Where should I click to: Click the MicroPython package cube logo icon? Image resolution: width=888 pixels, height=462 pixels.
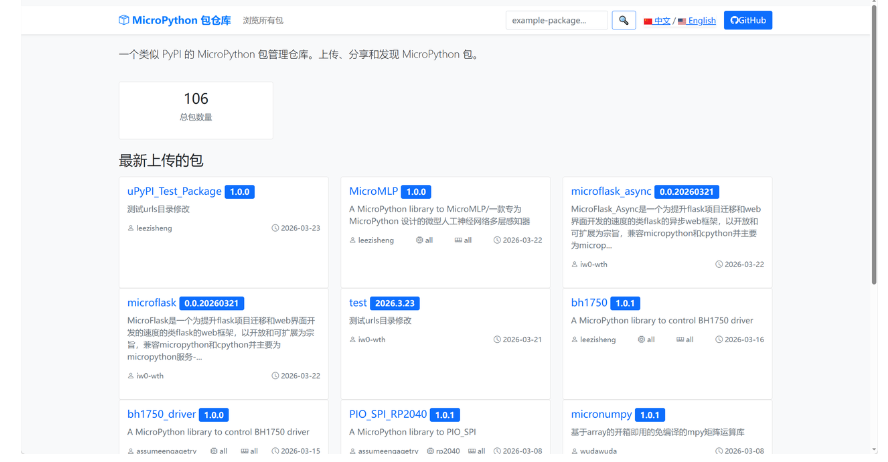123,20
